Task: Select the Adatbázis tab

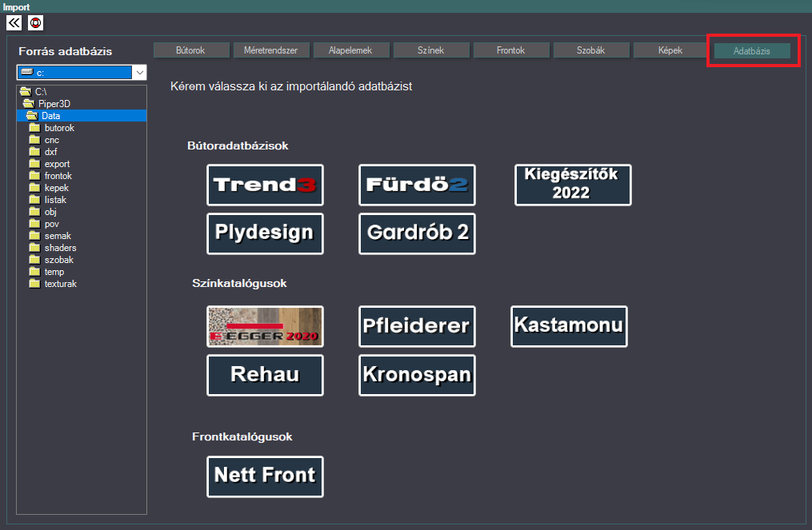Action: tap(752, 50)
